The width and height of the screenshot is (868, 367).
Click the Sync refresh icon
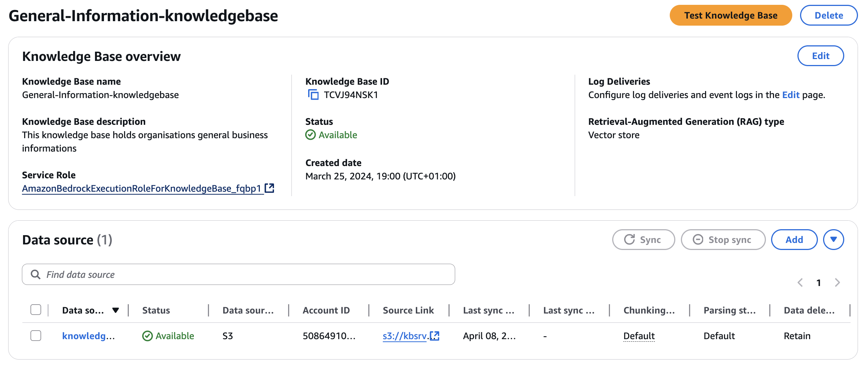pyautogui.click(x=629, y=240)
